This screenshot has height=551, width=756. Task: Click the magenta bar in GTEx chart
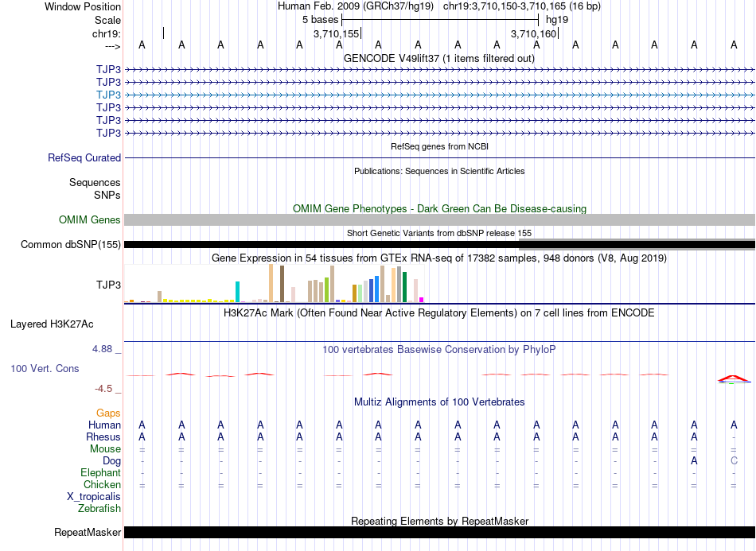[422, 300]
